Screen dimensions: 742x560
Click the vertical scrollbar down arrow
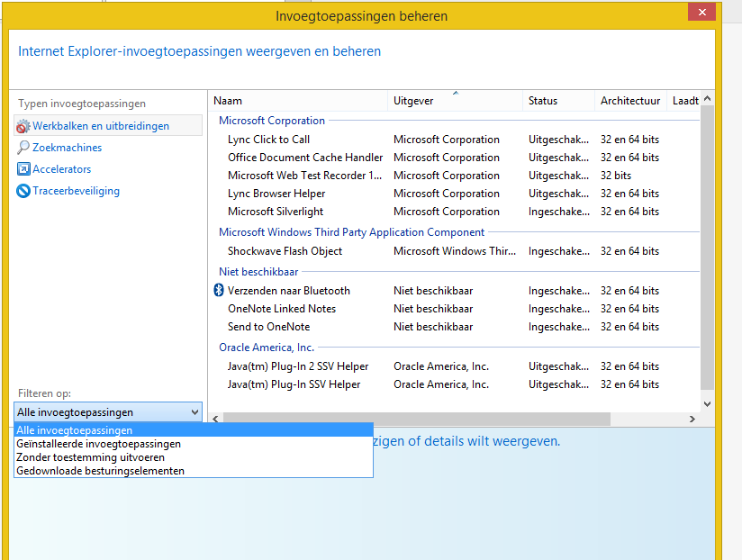click(708, 404)
